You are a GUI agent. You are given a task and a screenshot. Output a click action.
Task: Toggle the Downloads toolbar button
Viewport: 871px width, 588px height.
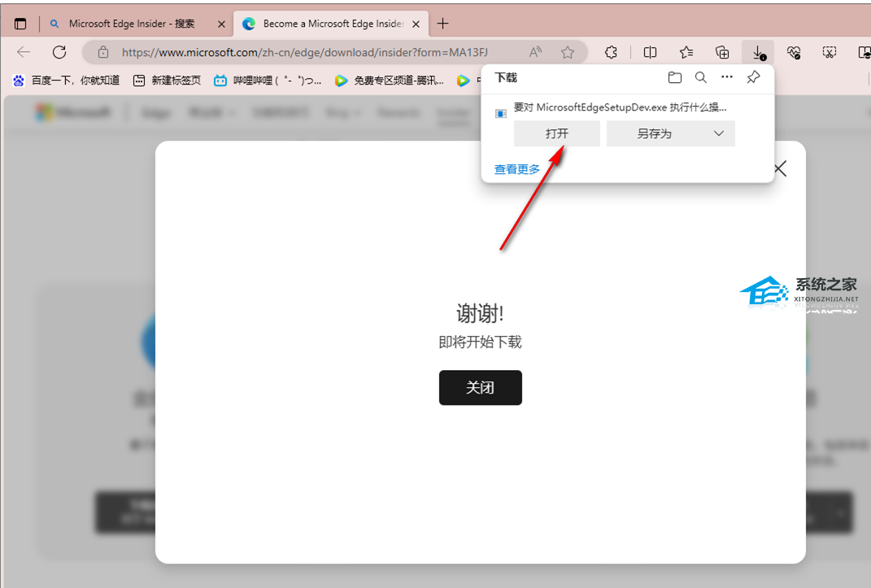tap(758, 53)
